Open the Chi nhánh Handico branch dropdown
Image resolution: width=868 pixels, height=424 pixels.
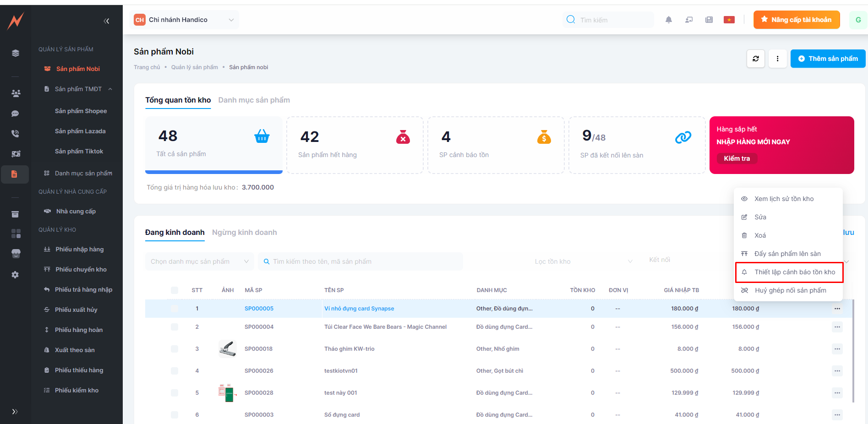(x=184, y=20)
